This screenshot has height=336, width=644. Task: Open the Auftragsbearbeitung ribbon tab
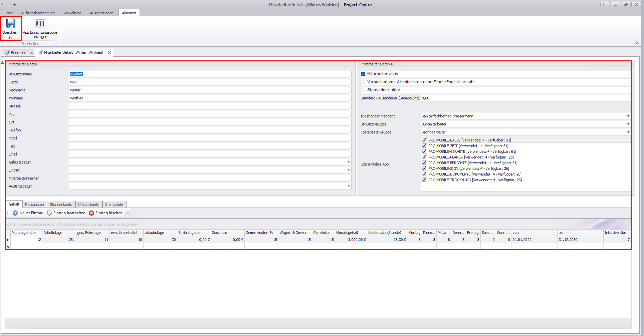point(38,13)
